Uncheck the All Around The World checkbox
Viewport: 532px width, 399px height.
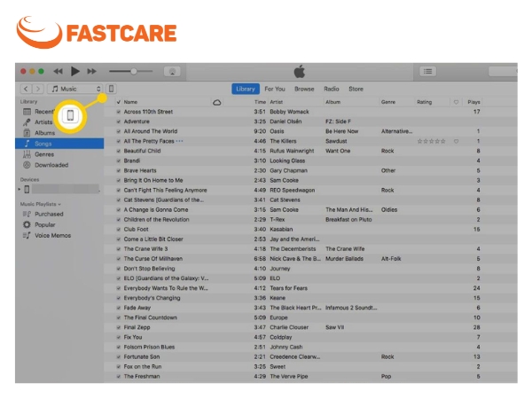119,131
